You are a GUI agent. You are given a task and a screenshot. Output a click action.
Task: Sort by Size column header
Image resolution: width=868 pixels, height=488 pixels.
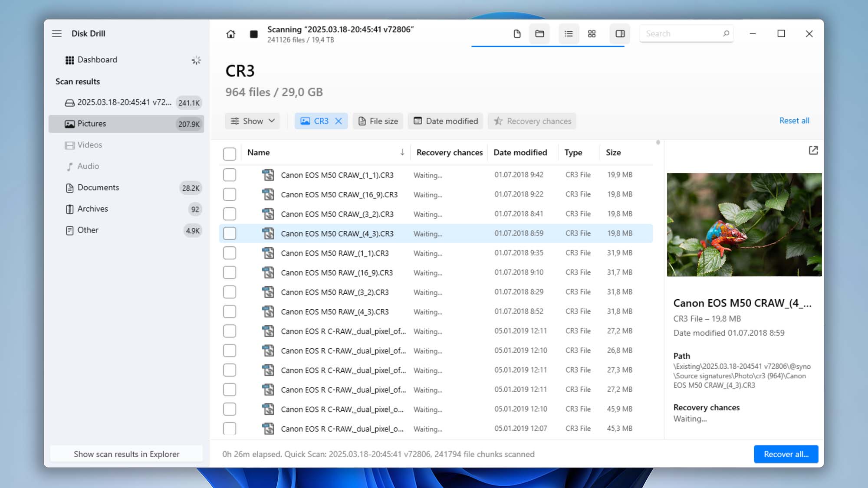point(613,152)
